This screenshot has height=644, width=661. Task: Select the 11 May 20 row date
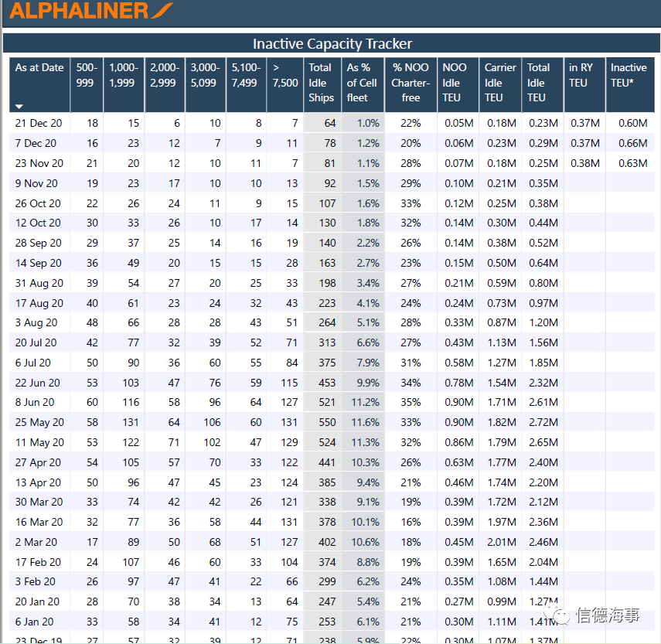point(39,442)
